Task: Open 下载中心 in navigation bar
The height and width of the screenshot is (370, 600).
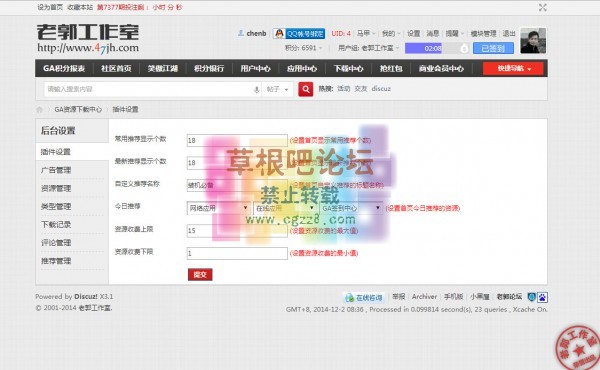Action: click(348, 68)
